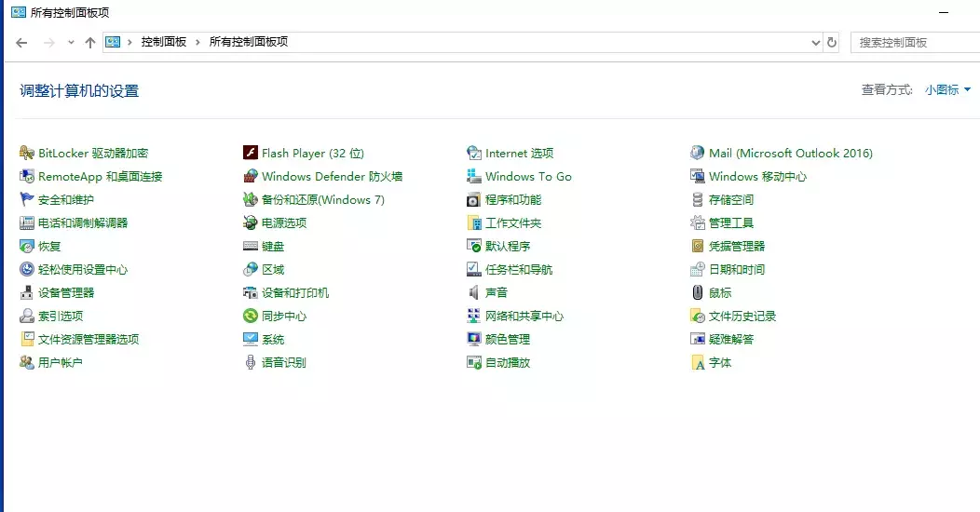Open 自动播放 link
The image size is (980, 512).
(x=508, y=362)
